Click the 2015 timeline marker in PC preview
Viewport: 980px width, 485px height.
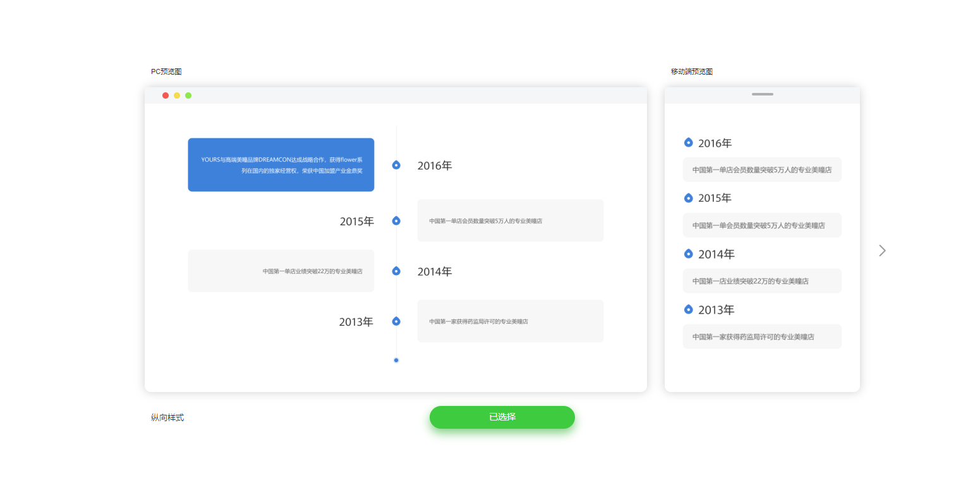[x=396, y=221]
